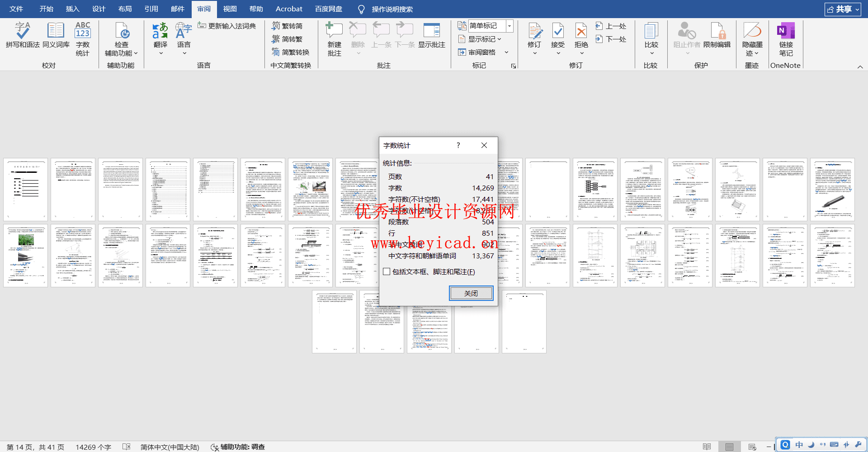Click OneNote Linked Notes (链接笔记)
Screen dimensions: 868x452
[786, 39]
